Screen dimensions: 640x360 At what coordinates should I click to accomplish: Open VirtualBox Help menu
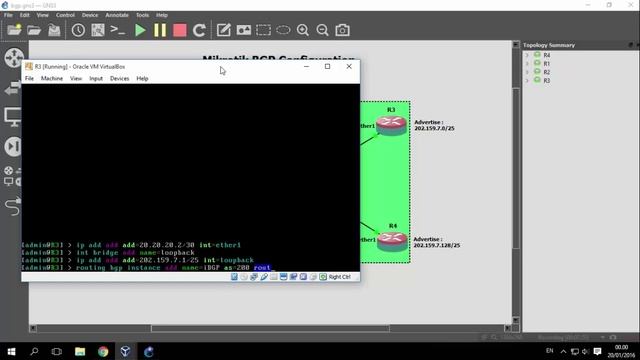coord(142,78)
